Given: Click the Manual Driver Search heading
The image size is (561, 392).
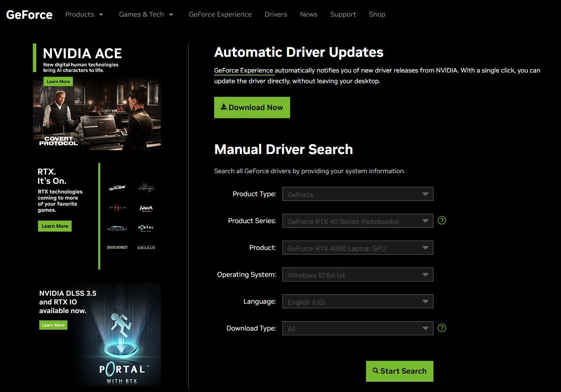Looking at the screenshot, I should pos(284,149).
